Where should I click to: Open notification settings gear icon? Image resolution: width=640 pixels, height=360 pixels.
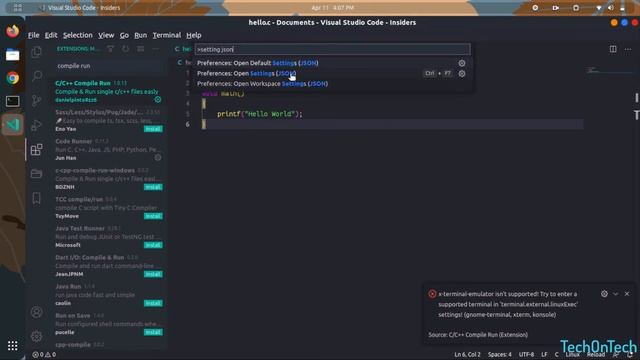tap(604, 294)
